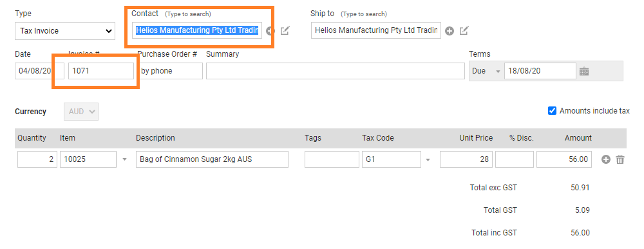Expand the Item 10025 dropdown arrow
This screenshot has height=249, width=644.
point(125,160)
